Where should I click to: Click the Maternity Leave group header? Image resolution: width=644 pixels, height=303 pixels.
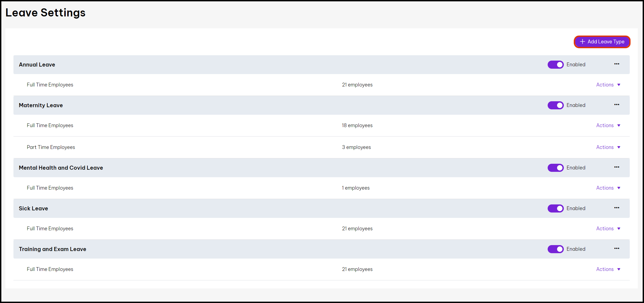coord(41,105)
